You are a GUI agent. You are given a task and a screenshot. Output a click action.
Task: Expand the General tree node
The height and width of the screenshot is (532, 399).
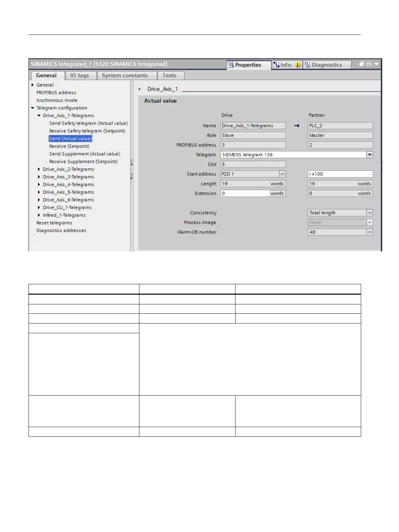coord(32,85)
